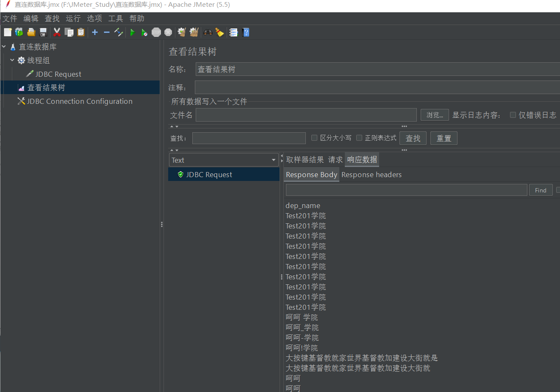Click the 查找 search text field
Viewport: 560px width, 392px height.
tap(249, 138)
